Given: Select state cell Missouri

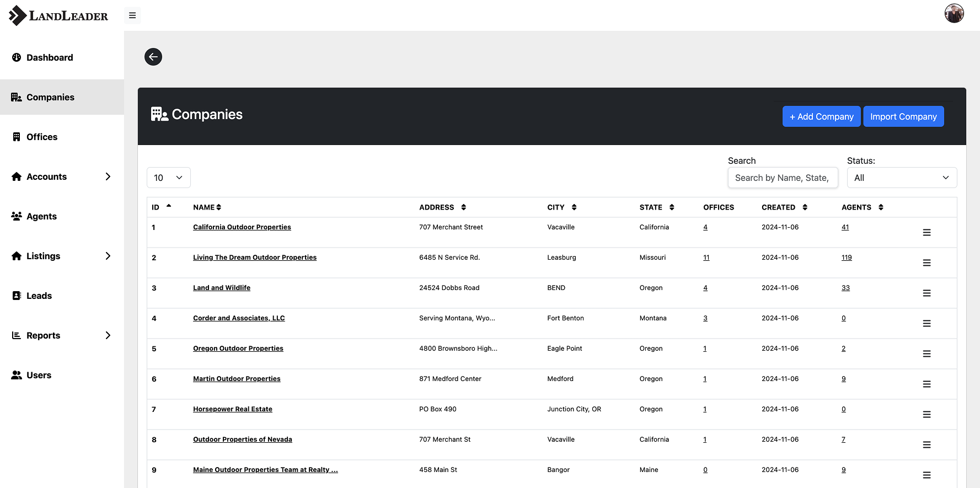Looking at the screenshot, I should click(x=652, y=258).
